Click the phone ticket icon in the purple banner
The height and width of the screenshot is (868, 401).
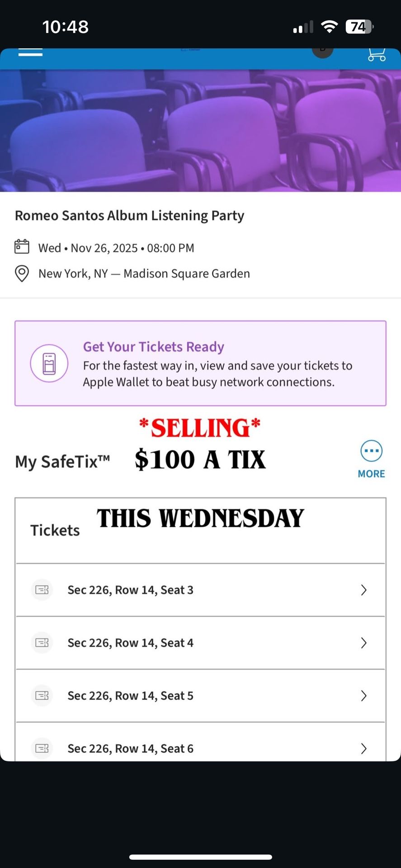pyautogui.click(x=49, y=363)
